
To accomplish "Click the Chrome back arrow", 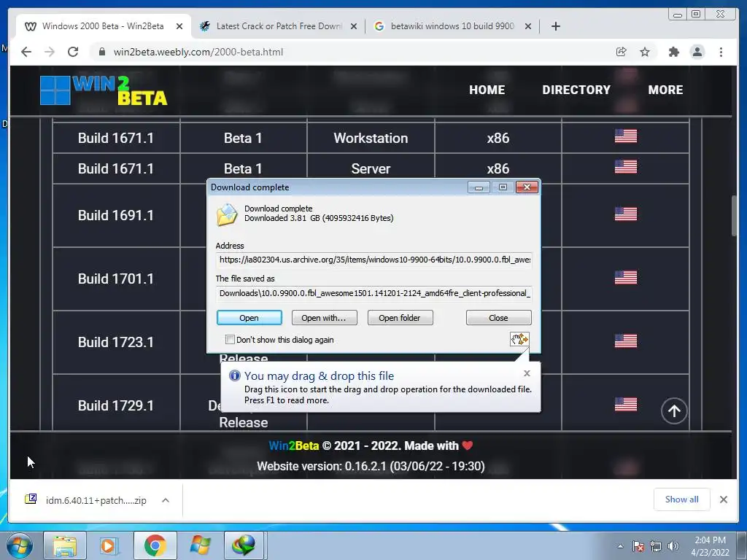I will (x=26, y=52).
